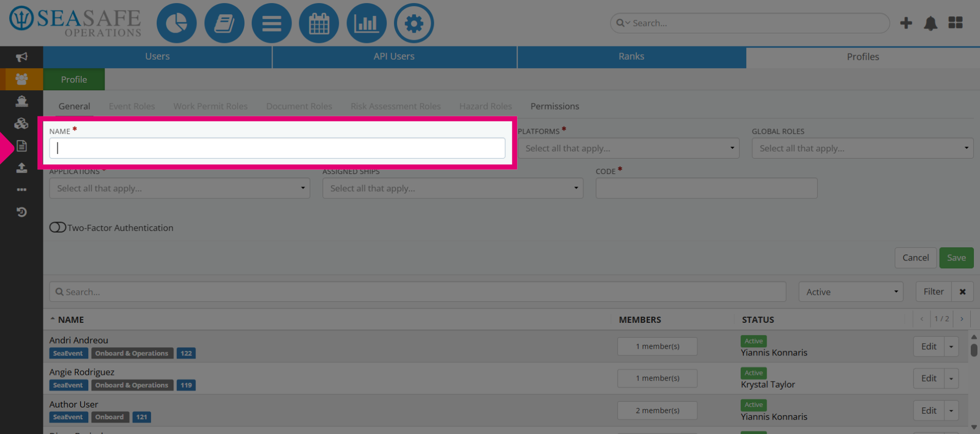The height and width of the screenshot is (434, 980).
Task: Open the megaphone announcements sidebar icon
Action: coord(21,57)
